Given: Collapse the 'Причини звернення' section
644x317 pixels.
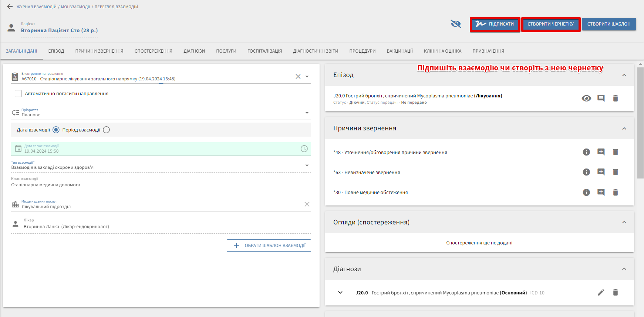Looking at the screenshot, I should click(x=624, y=129).
